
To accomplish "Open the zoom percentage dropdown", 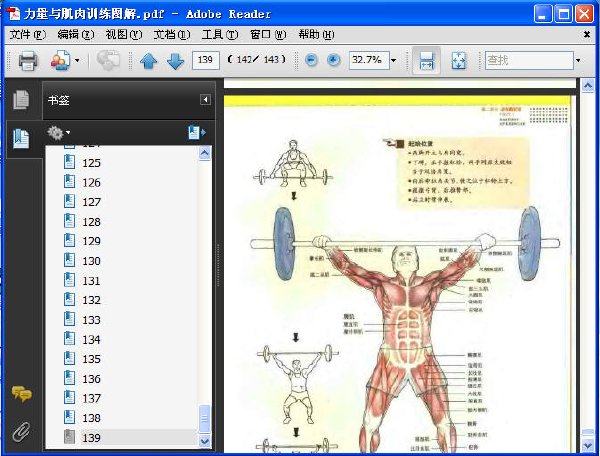I will tap(393, 60).
